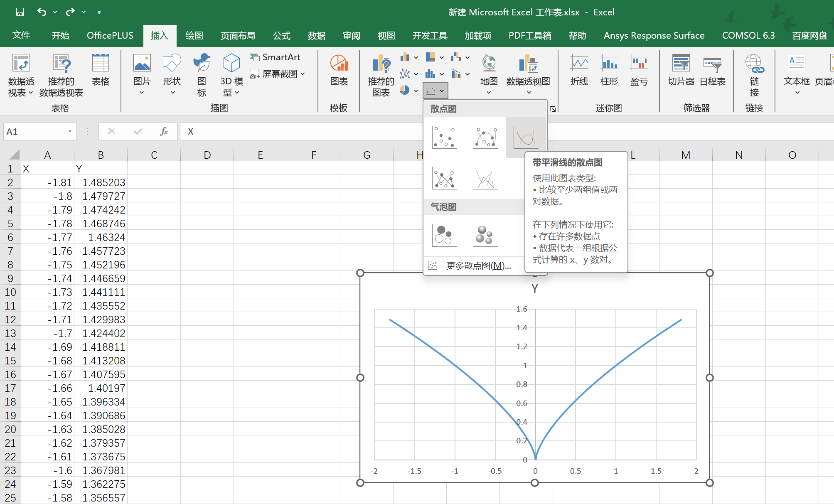This screenshot has height=504, width=834.
Task: Select scatter with smooth lines chart type
Action: pyautogui.click(x=526, y=137)
